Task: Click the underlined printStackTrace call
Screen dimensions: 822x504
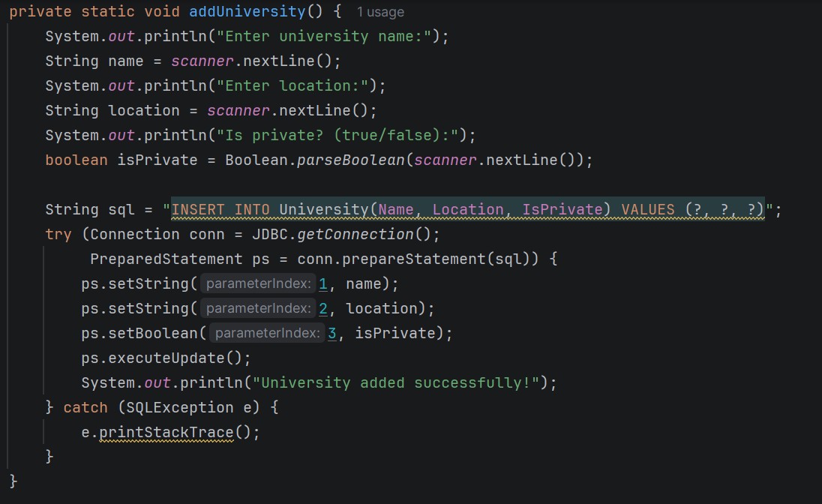Action: 166,432
